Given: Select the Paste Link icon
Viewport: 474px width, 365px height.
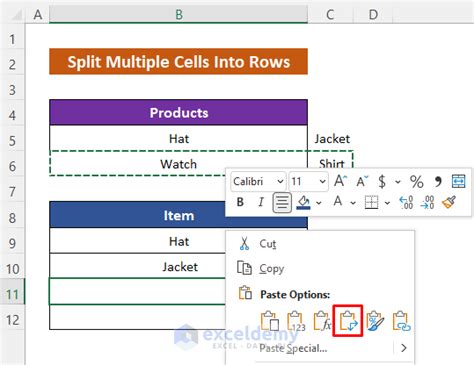Looking at the screenshot, I should tap(401, 321).
